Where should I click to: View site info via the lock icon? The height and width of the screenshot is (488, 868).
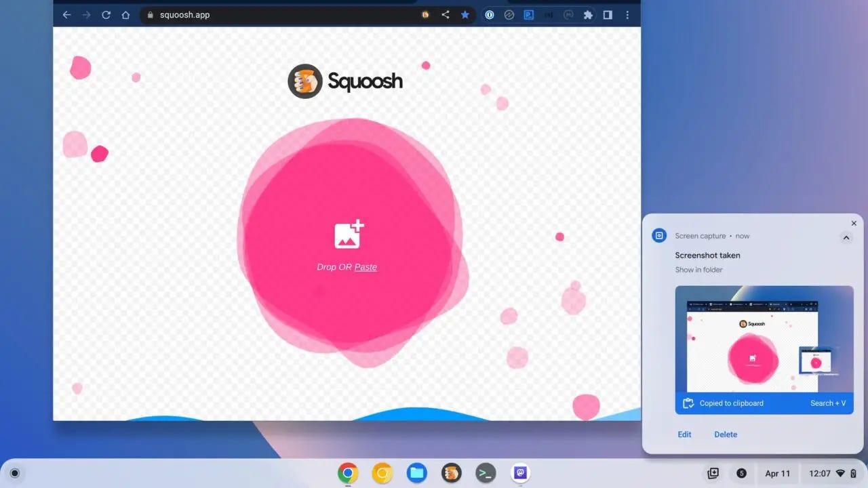151,14
